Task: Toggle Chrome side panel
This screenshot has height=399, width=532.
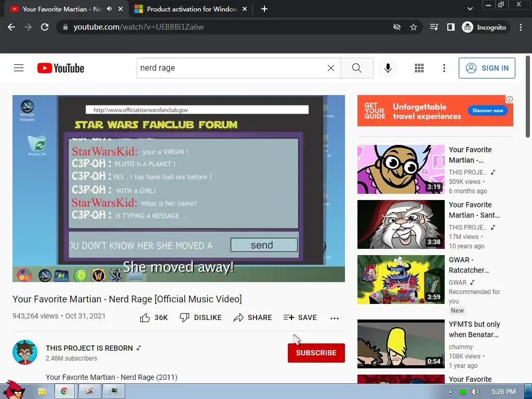Action: 450,27
